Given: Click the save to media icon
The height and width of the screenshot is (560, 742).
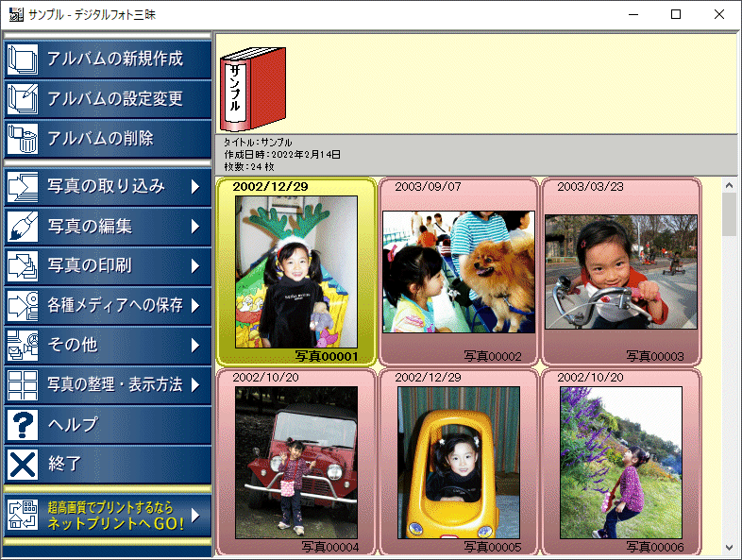Looking at the screenshot, I should (23, 306).
